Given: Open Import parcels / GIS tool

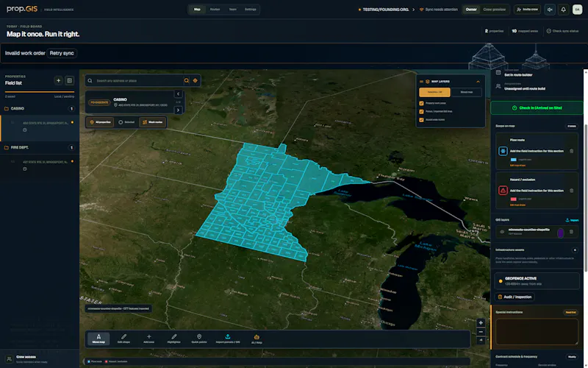Looking at the screenshot, I should [x=228, y=339].
